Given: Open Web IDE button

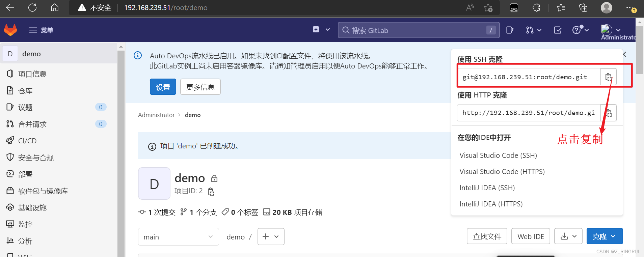Looking at the screenshot, I should (531, 236).
